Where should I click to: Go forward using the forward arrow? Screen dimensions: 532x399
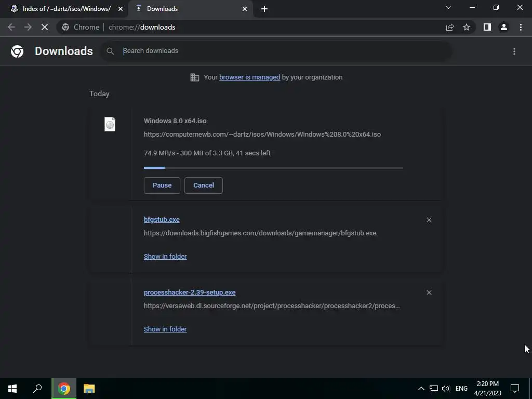tap(28, 27)
